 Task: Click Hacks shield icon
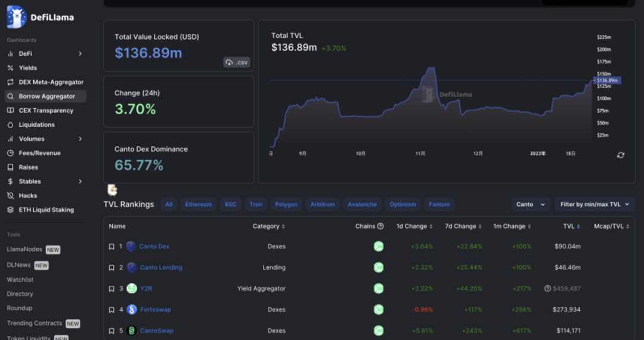(x=10, y=196)
